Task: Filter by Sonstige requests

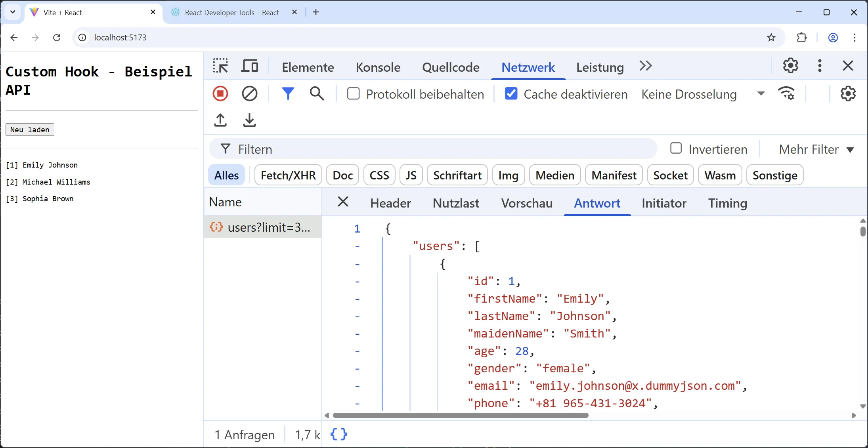Action: [x=775, y=175]
